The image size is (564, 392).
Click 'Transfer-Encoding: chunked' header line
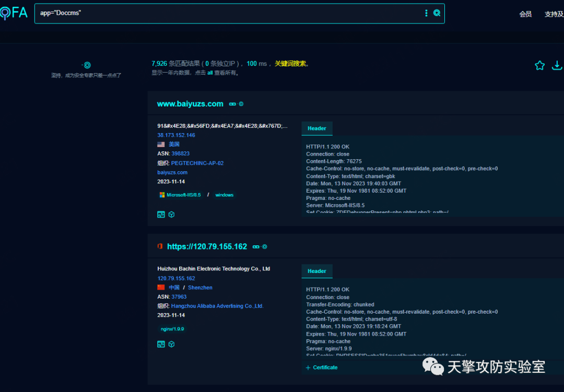click(340, 305)
